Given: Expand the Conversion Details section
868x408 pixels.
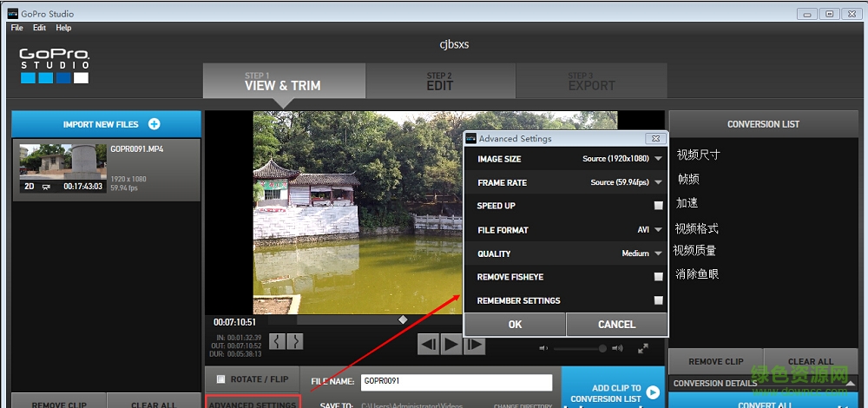Looking at the screenshot, I should 851,383.
